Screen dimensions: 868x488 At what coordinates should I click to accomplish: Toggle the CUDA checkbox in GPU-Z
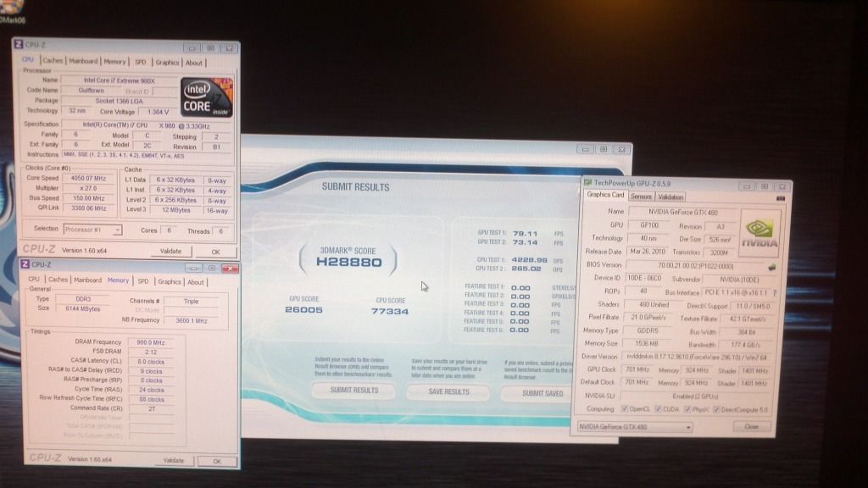point(658,409)
